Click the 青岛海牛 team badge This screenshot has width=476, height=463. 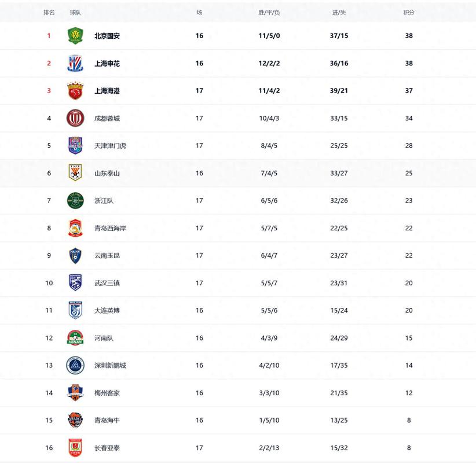click(75, 420)
